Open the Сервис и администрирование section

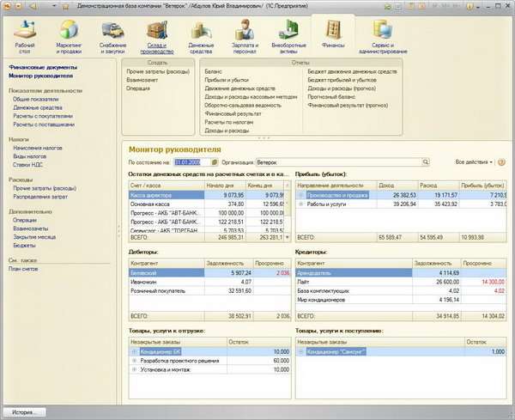[383, 37]
